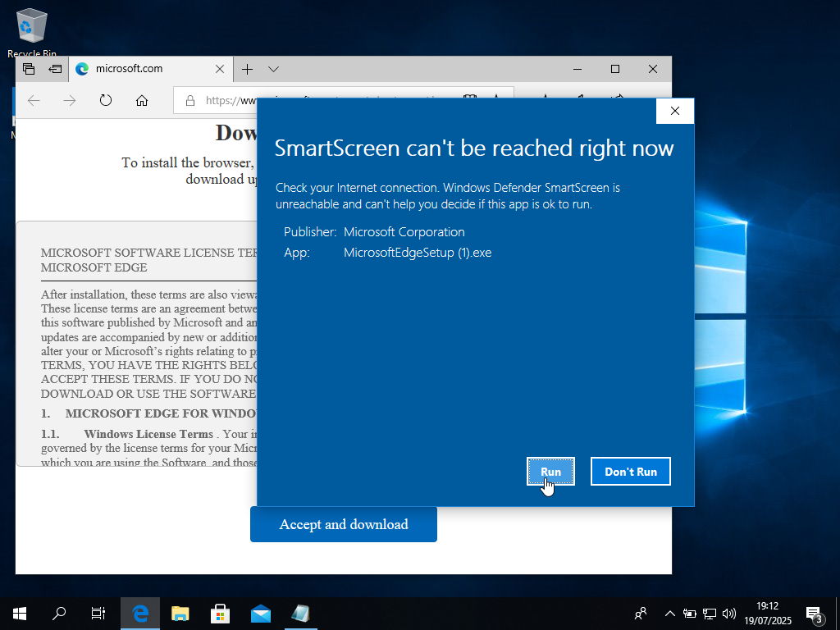Expand hidden icons with the tray chevron
840x630 pixels.
670,614
